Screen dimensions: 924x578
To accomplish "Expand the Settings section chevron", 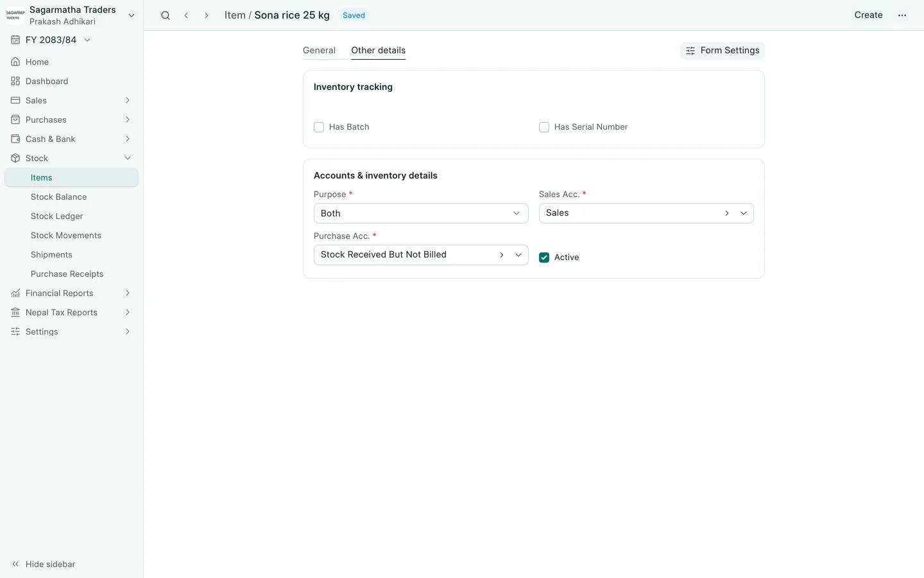I will (x=128, y=331).
